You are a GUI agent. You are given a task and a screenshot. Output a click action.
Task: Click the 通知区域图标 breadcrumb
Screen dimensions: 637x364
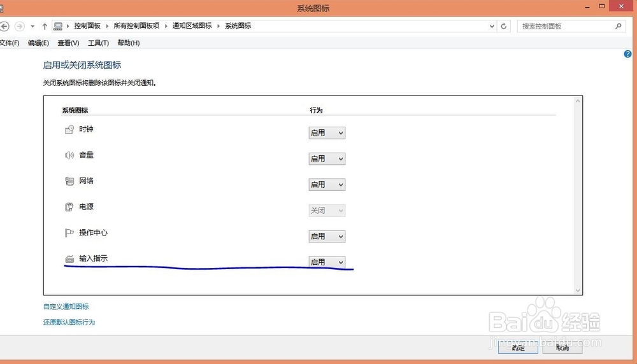192,26
